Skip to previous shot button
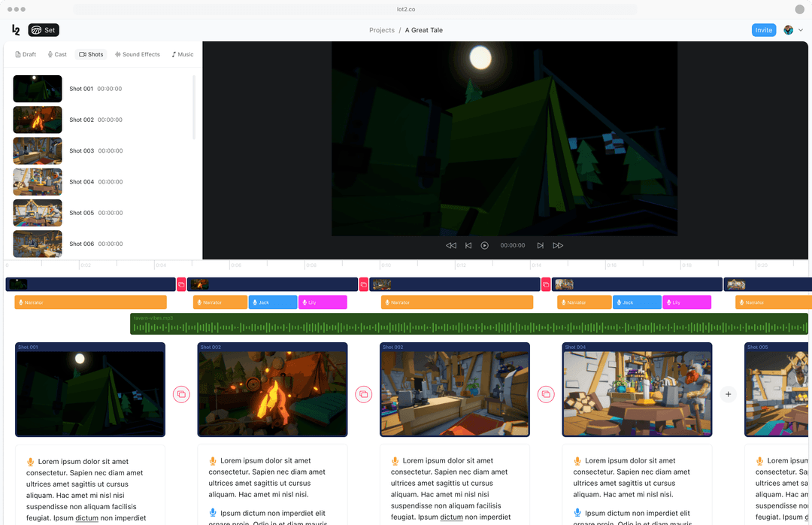Screen dimensions: 812x525 pyautogui.click(x=468, y=246)
